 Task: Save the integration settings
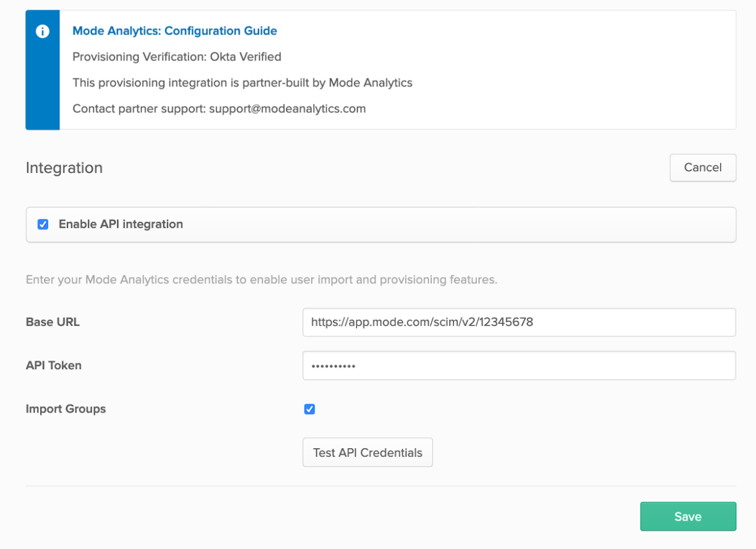688,517
